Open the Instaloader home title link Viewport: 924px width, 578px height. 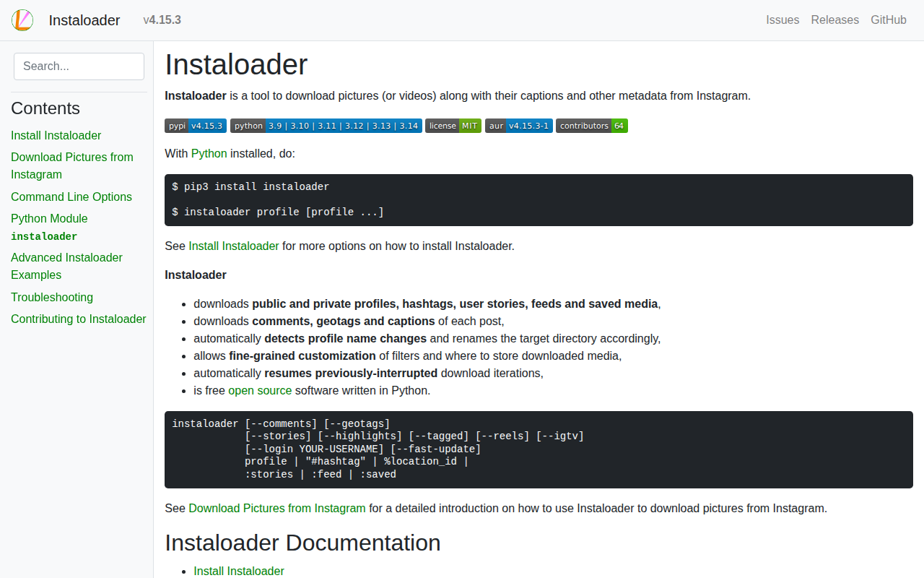click(x=84, y=20)
